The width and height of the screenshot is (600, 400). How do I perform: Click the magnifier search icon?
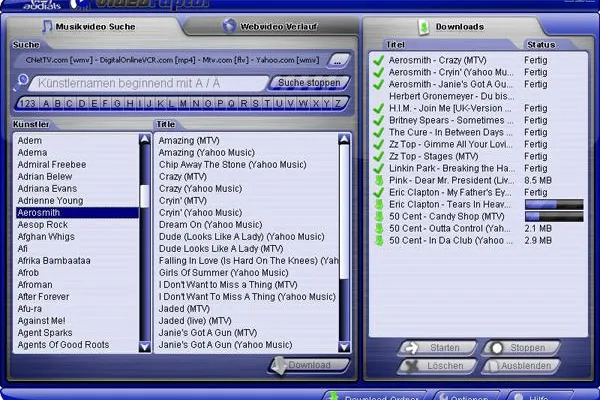coord(22,82)
